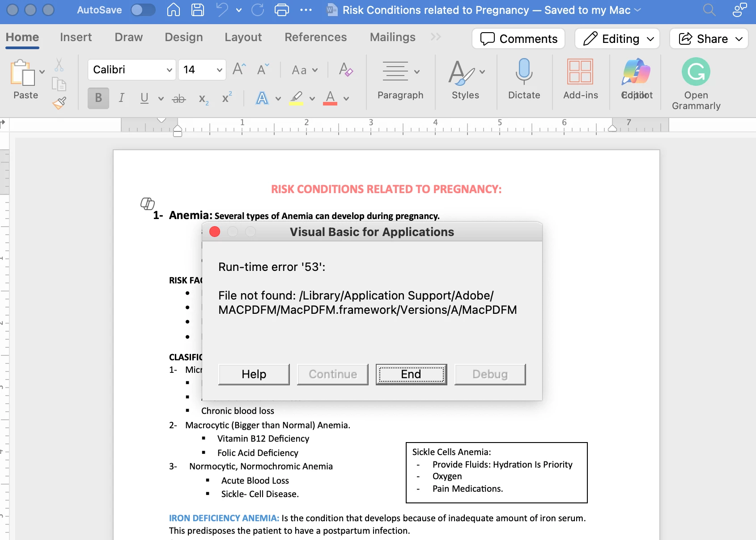756x540 pixels.
Task: Print the document using printer icon
Action: click(281, 10)
